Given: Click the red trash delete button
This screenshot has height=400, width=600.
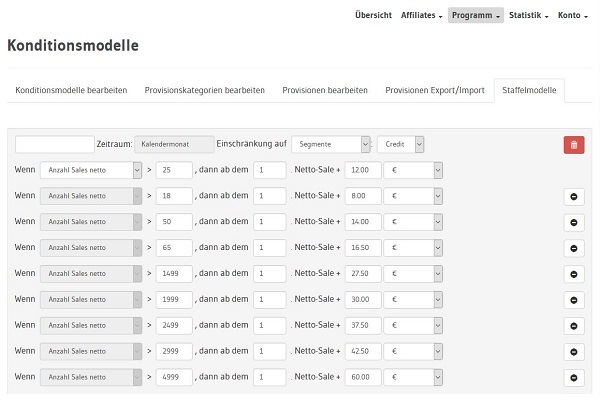Looking at the screenshot, I should [574, 145].
